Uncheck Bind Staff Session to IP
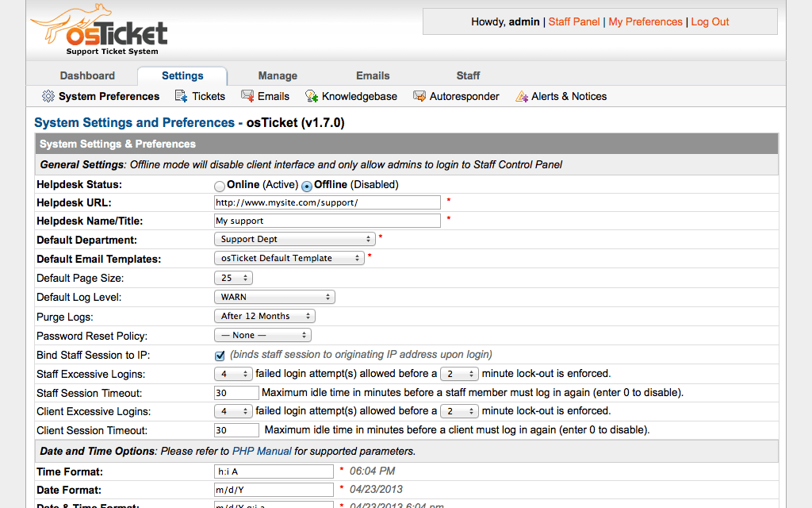The width and height of the screenshot is (812, 508). point(220,355)
